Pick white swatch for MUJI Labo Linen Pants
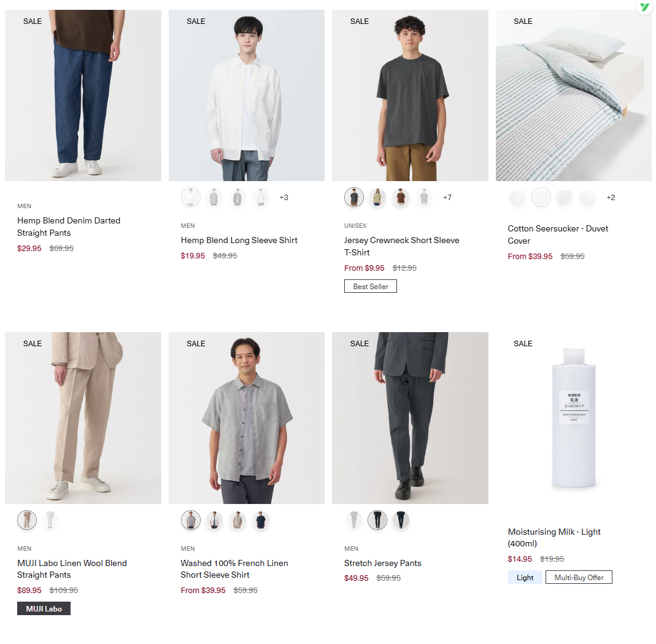Viewport: 656px width, 644px height. click(x=50, y=521)
